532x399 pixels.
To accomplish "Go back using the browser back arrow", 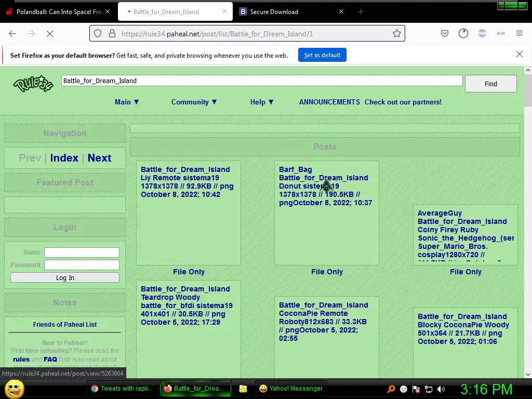I will click(12, 34).
